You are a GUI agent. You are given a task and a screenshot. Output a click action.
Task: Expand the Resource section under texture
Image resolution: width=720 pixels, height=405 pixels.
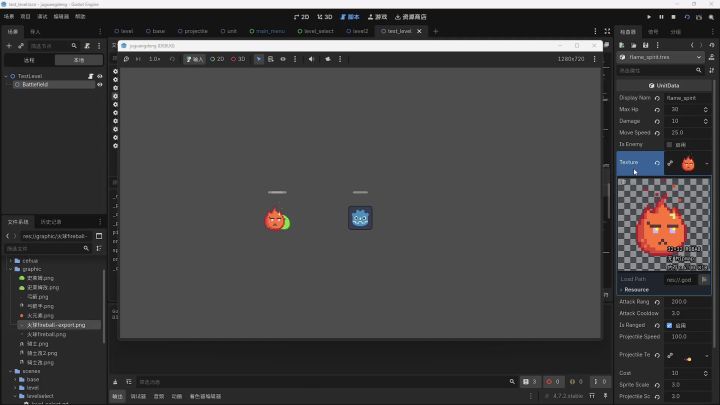point(636,290)
